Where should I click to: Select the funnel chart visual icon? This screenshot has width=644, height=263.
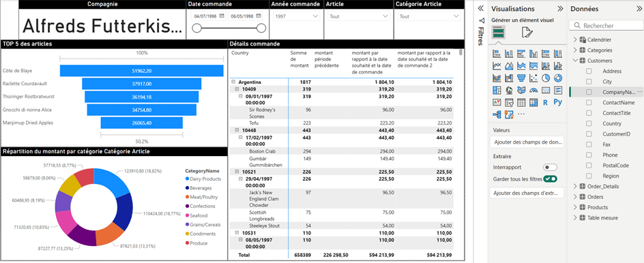[x=521, y=78]
